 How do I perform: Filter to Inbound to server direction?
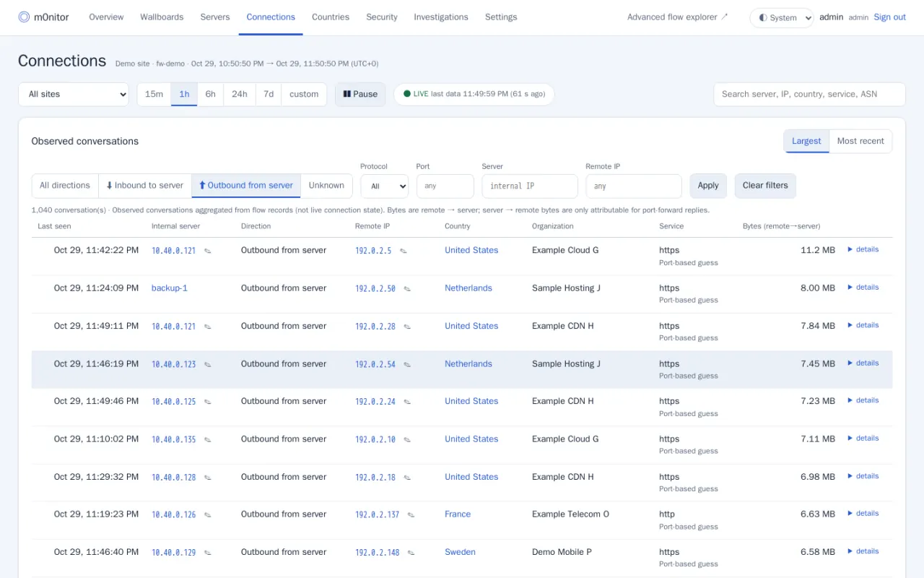coord(145,186)
